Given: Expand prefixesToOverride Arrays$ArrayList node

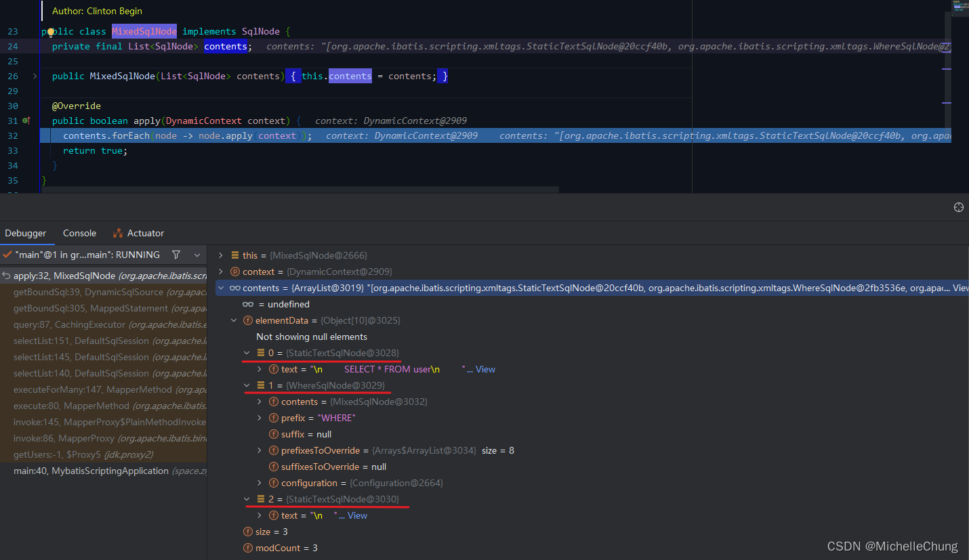Looking at the screenshot, I should [x=260, y=450].
